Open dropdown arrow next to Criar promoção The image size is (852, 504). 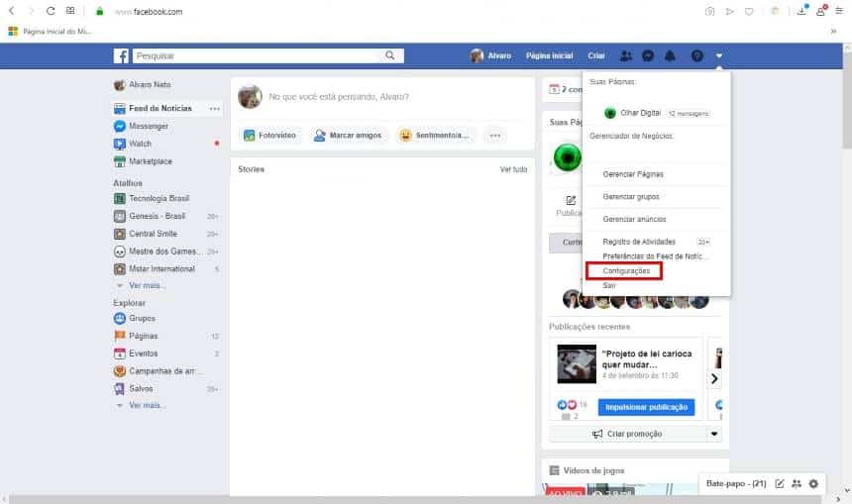point(714,434)
